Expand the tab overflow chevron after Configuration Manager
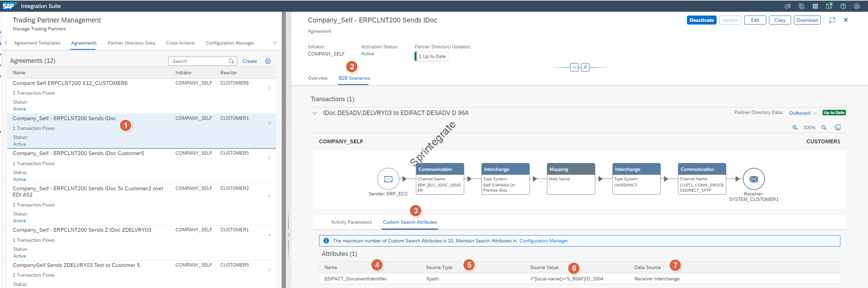The height and width of the screenshot is (288, 868). [x=275, y=43]
